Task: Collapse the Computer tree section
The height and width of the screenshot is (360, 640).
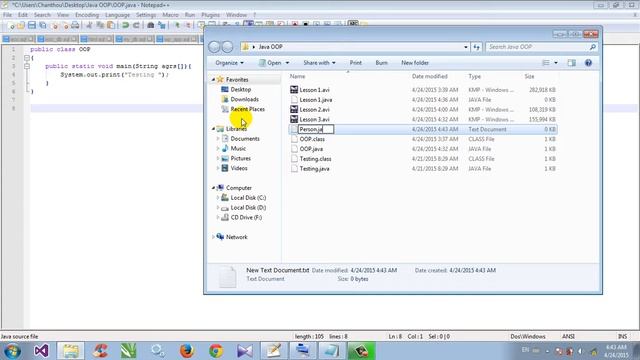Action: tap(213, 188)
